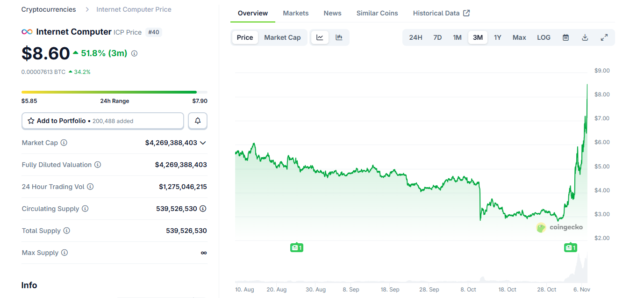
Task: Switch to the Similar Coins tab
Action: [377, 13]
